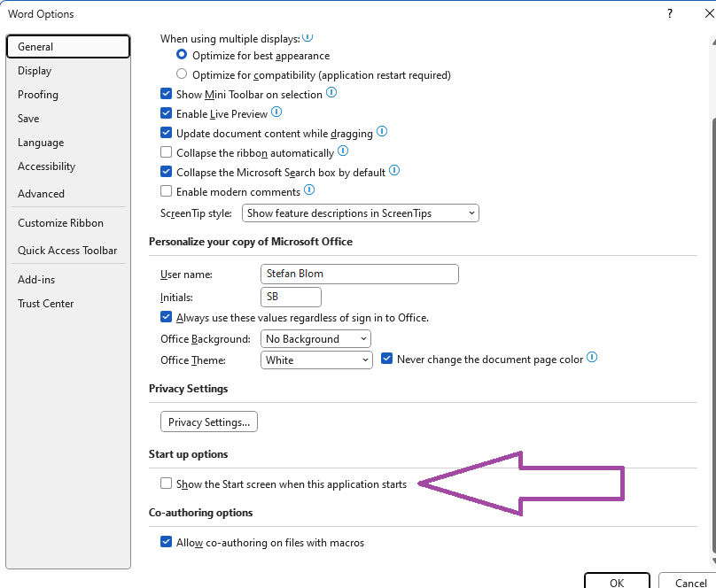Viewport: 716px width, 588px height.
Task: Confirm with the OK button
Action: coord(617,582)
